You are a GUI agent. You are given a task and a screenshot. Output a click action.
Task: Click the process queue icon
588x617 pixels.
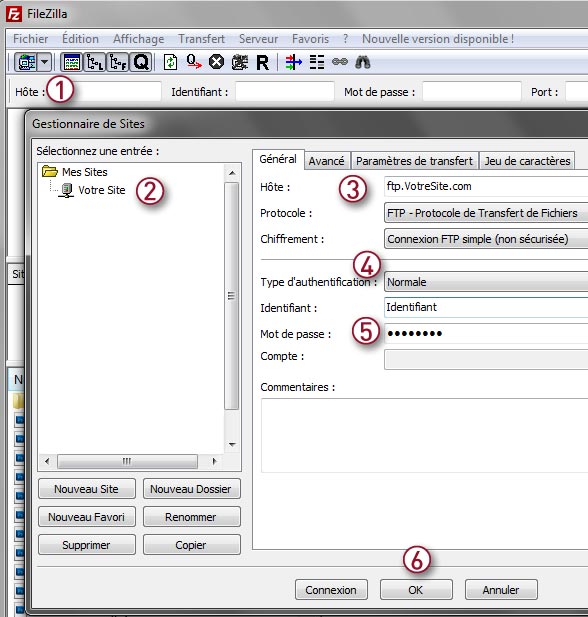[x=194, y=62]
